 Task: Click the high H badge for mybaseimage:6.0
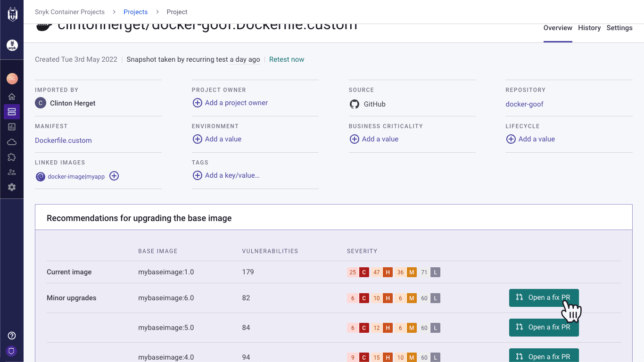(x=388, y=298)
